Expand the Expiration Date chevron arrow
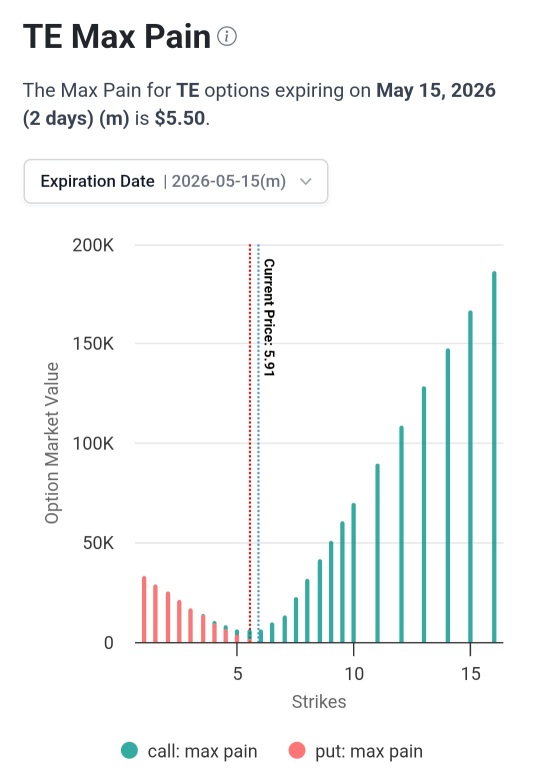The width and height of the screenshot is (540, 768). point(306,182)
